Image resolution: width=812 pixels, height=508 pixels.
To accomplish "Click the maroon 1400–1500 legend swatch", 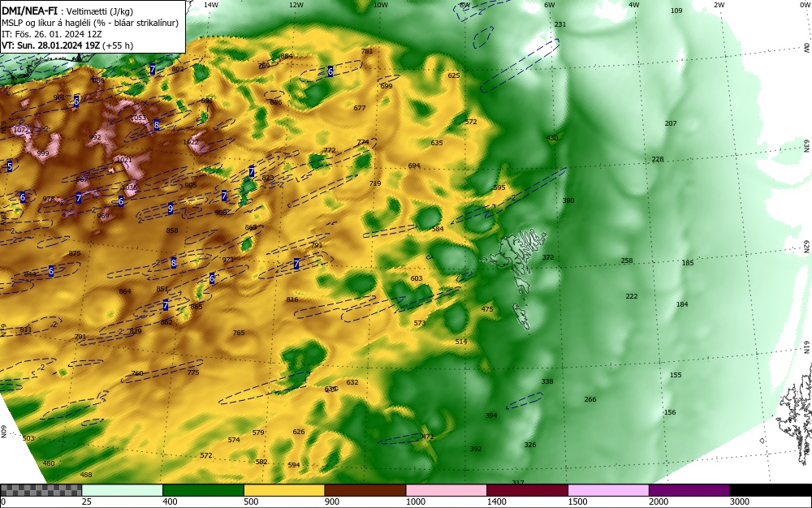I will [527, 490].
